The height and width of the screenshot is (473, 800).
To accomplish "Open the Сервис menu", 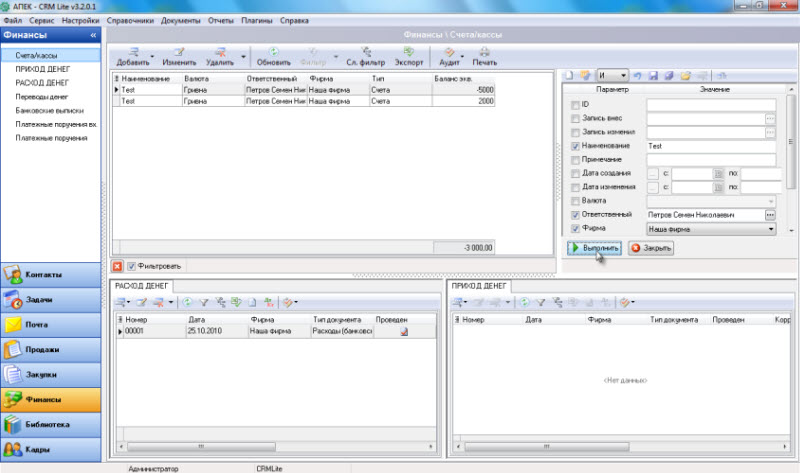I will (x=41, y=20).
